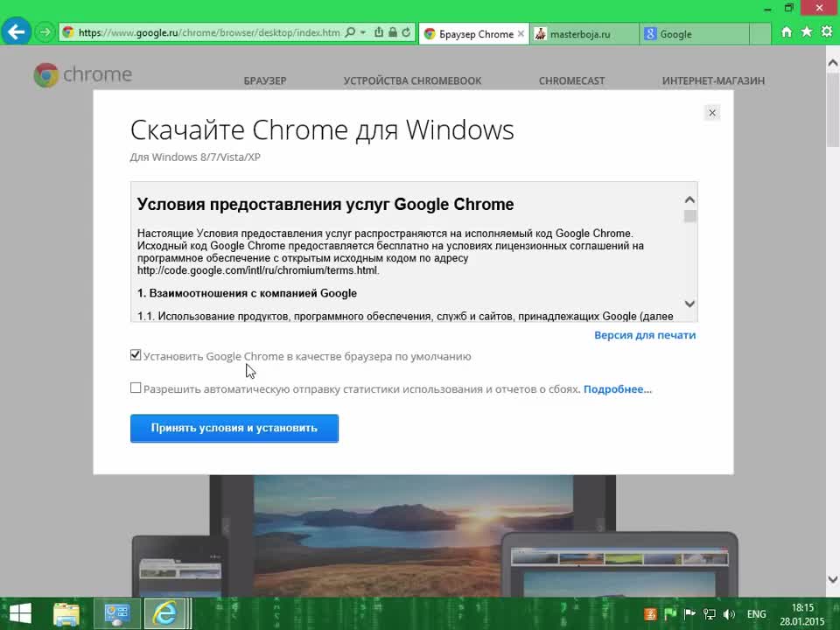Click the Условия предоставления услуг Google Chrome heading
The image size is (840, 630).
325,205
